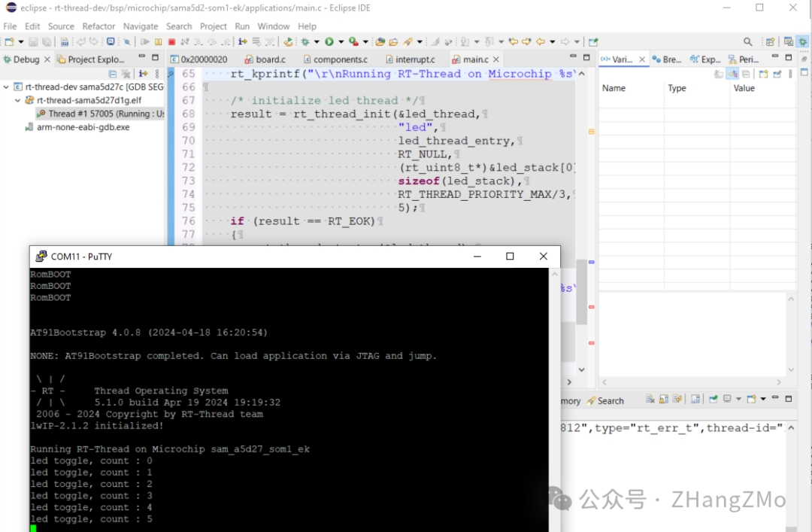Click the Build (binary 010) toolbar icon
This screenshot has height=532, width=812.
click(64, 42)
